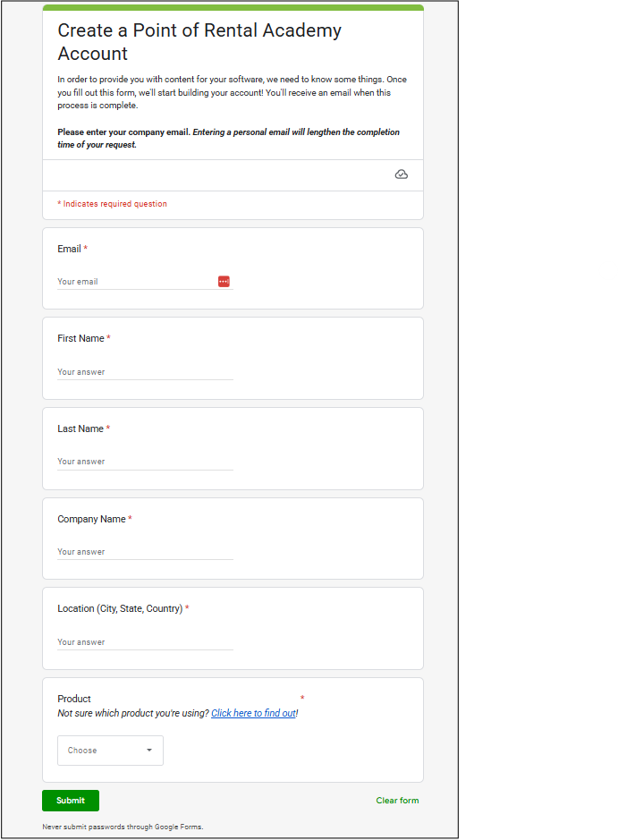Click the "Indicates required question" notice

click(113, 204)
